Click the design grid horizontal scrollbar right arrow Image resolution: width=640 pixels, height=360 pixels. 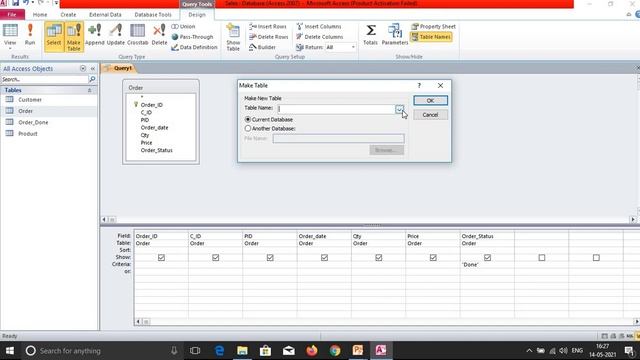coord(636,322)
